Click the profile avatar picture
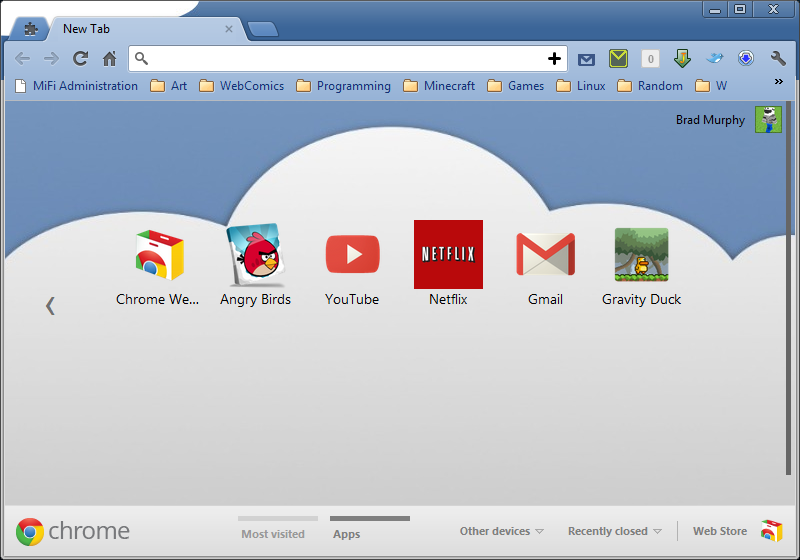The image size is (800, 560). click(x=768, y=119)
